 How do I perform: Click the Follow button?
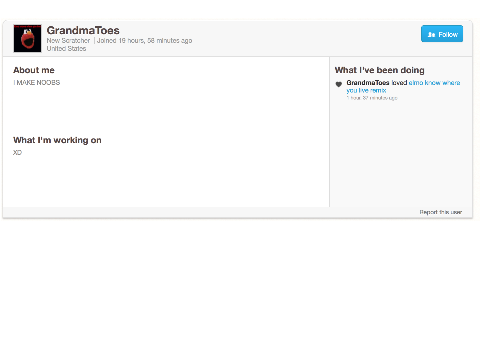click(x=442, y=34)
